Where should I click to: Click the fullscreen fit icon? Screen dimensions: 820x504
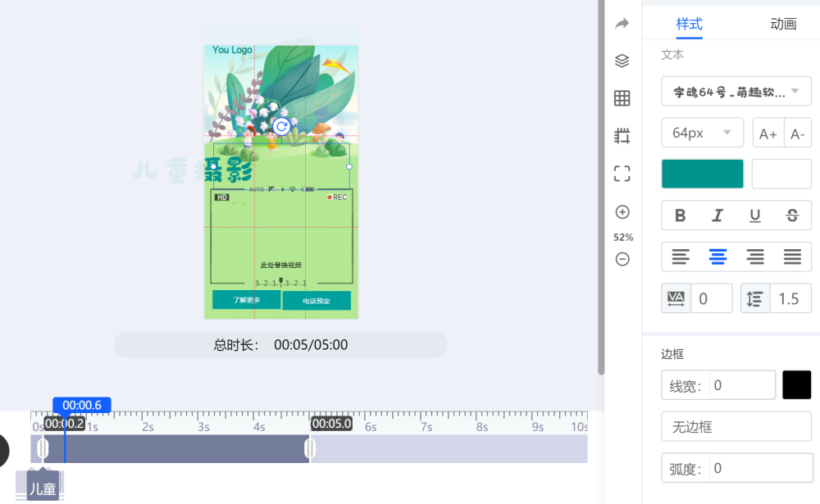tap(622, 173)
